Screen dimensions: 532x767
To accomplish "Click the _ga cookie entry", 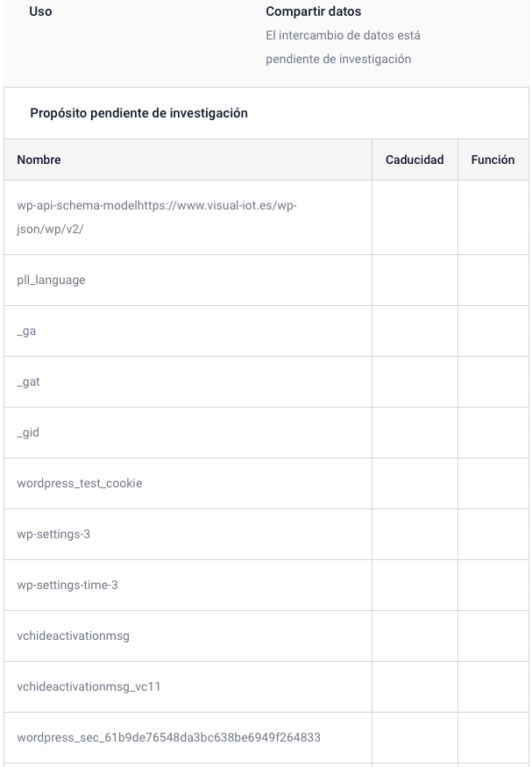I will [26, 331].
